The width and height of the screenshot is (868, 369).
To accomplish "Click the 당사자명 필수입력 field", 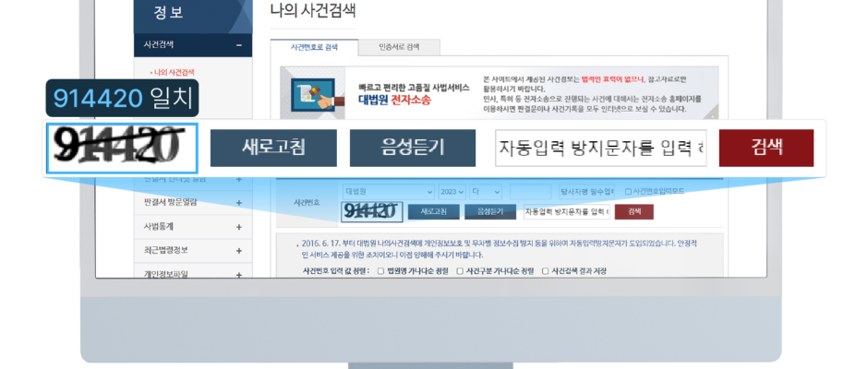I will 586,192.
